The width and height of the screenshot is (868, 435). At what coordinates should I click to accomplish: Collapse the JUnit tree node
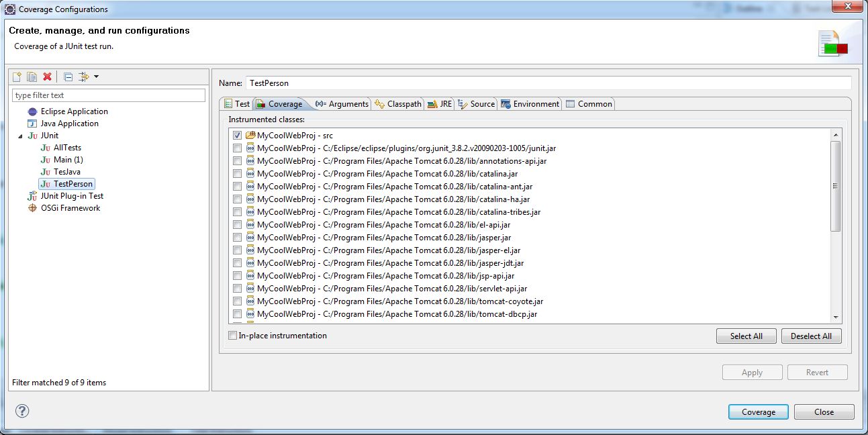20,136
